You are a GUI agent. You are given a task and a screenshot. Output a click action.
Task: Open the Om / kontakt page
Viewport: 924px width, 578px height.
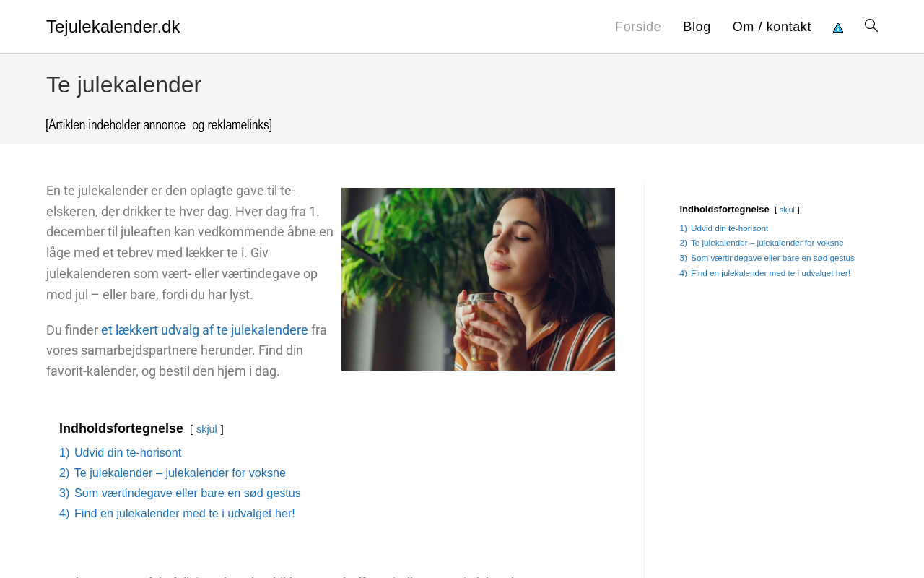pos(772,27)
